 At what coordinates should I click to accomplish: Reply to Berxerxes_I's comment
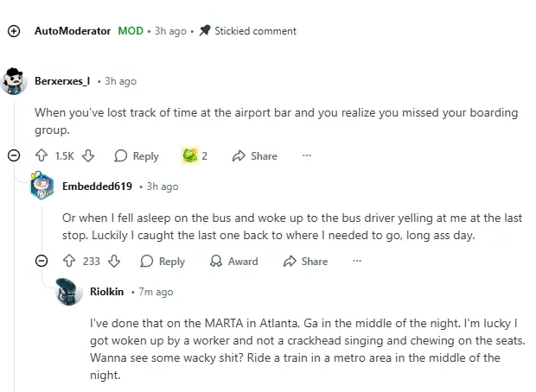137,156
